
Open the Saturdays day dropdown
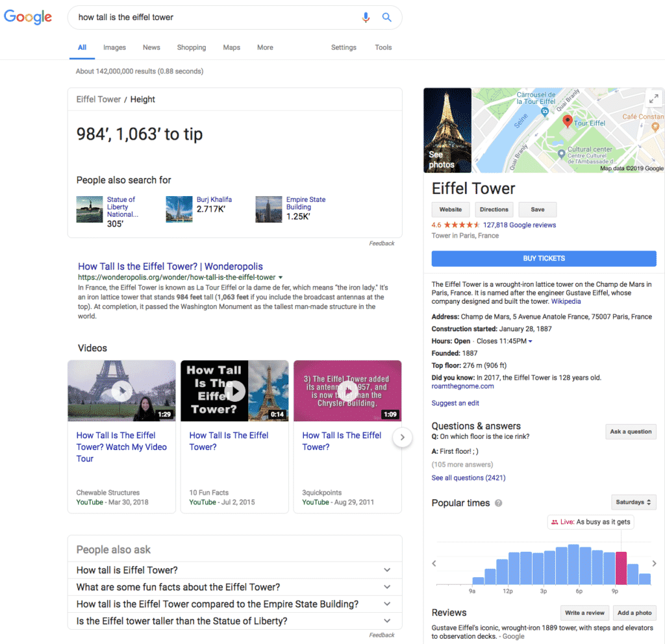634,502
